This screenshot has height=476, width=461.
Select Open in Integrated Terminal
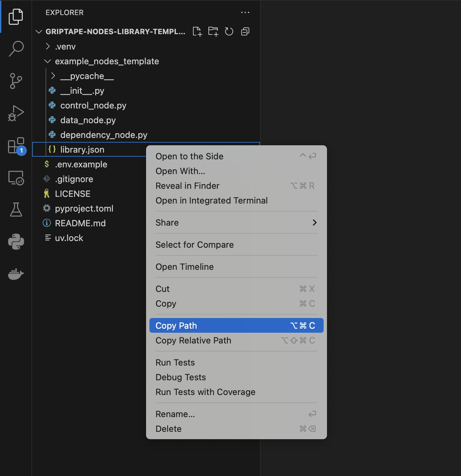[x=211, y=201]
